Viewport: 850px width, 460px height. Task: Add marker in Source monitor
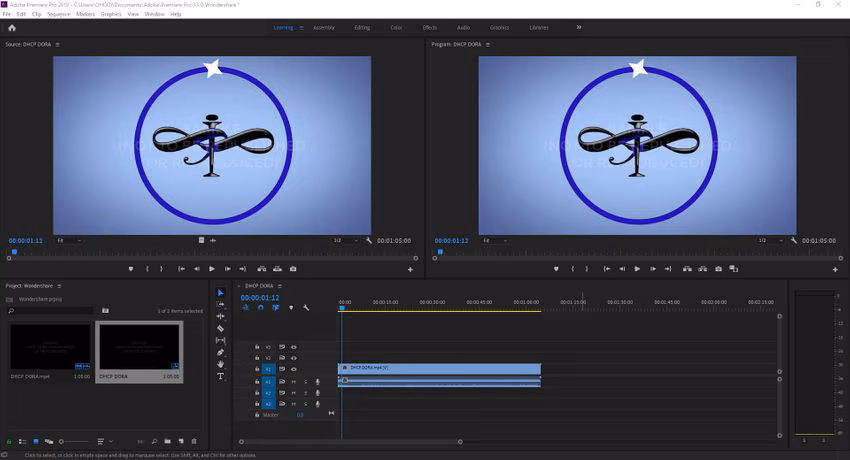click(x=131, y=269)
